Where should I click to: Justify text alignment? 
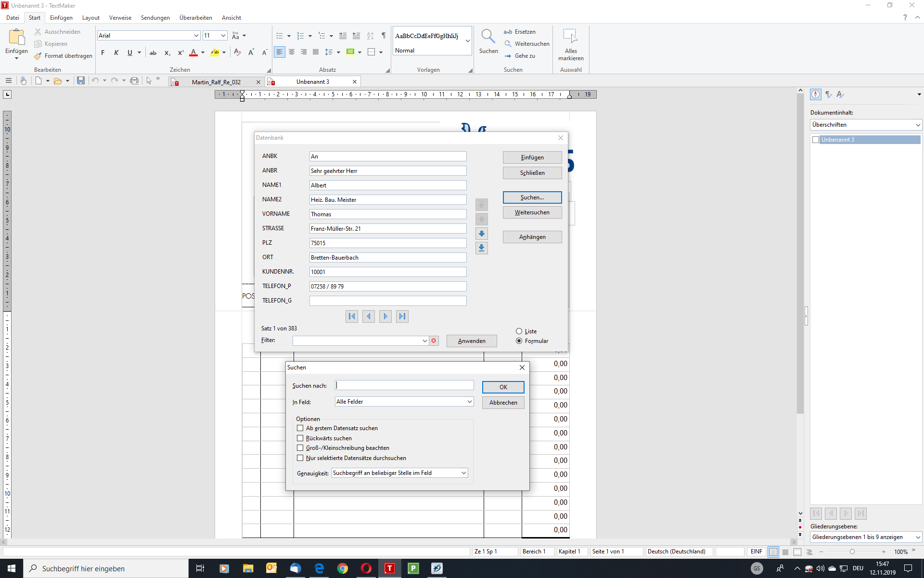(316, 52)
